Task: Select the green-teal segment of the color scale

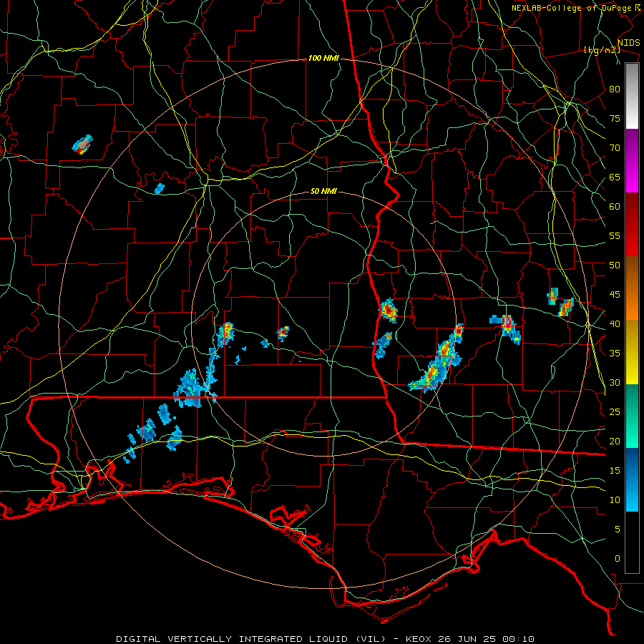Action: click(632, 416)
